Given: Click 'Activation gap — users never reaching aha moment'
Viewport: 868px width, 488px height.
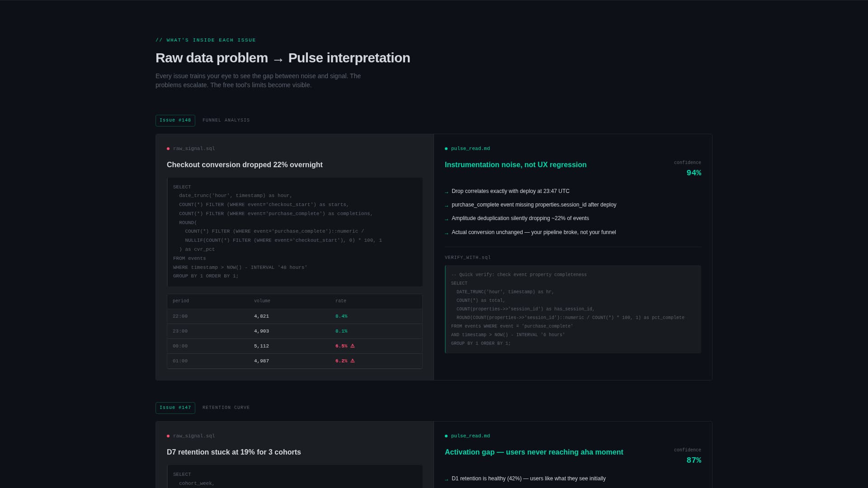Looking at the screenshot, I should pyautogui.click(x=534, y=452).
